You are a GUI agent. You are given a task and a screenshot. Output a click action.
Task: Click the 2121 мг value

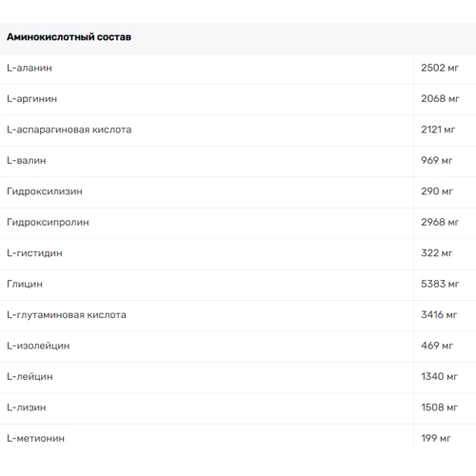point(438,129)
